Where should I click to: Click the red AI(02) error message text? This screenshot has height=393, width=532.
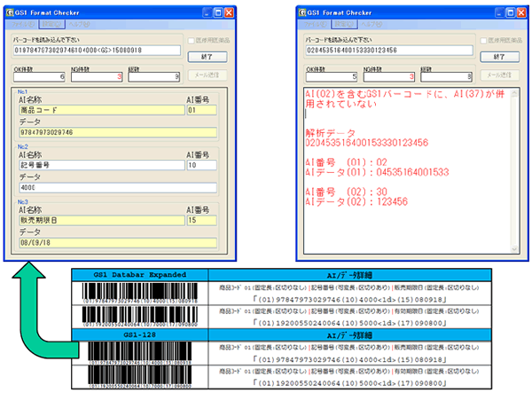(x=405, y=98)
